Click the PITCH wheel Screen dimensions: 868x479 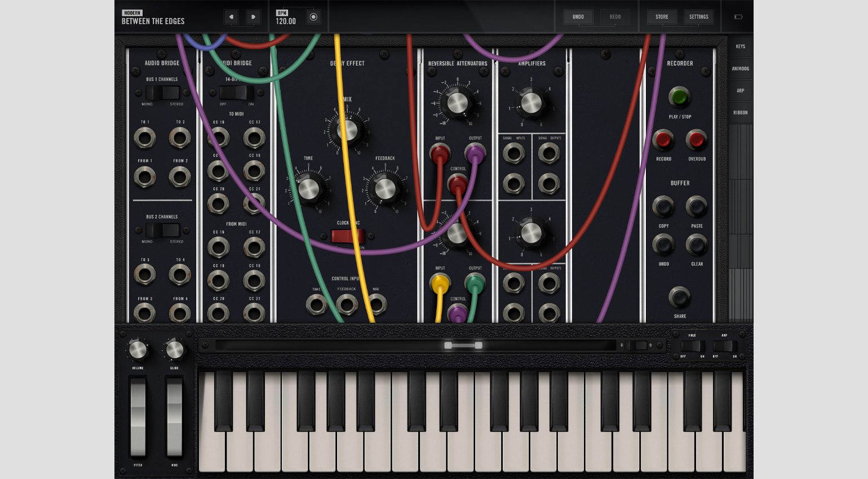pos(138,417)
